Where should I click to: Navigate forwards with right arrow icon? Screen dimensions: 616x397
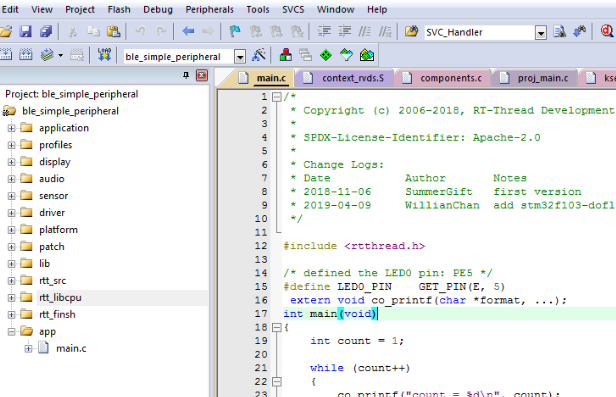click(x=208, y=31)
